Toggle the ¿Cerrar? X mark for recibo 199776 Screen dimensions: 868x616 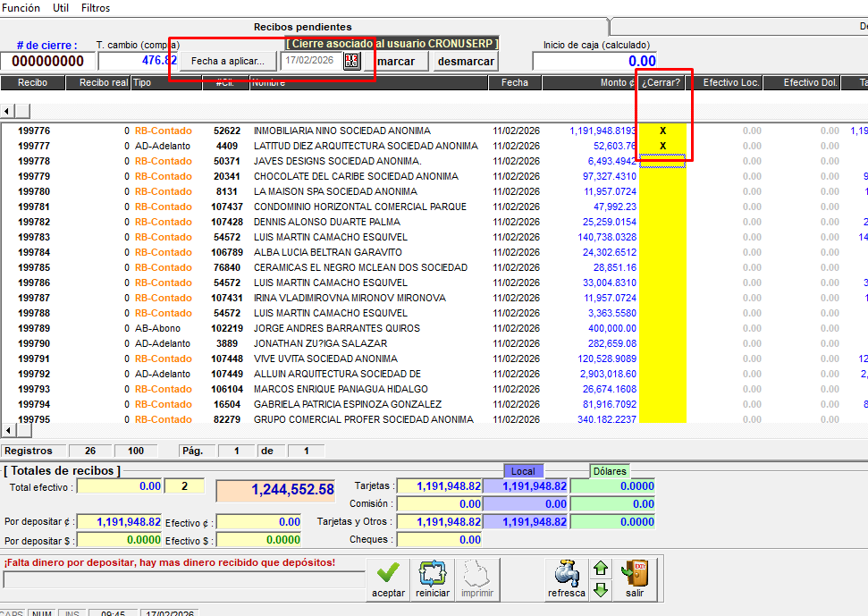tap(662, 130)
